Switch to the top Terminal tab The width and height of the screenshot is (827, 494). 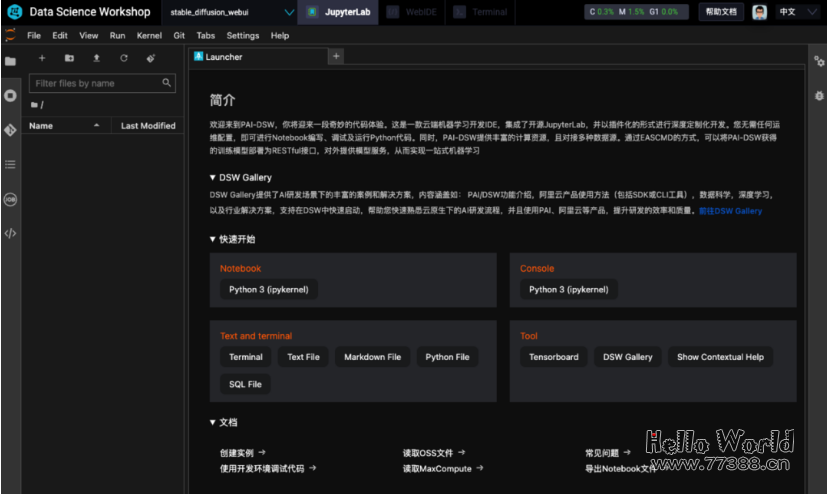480,12
